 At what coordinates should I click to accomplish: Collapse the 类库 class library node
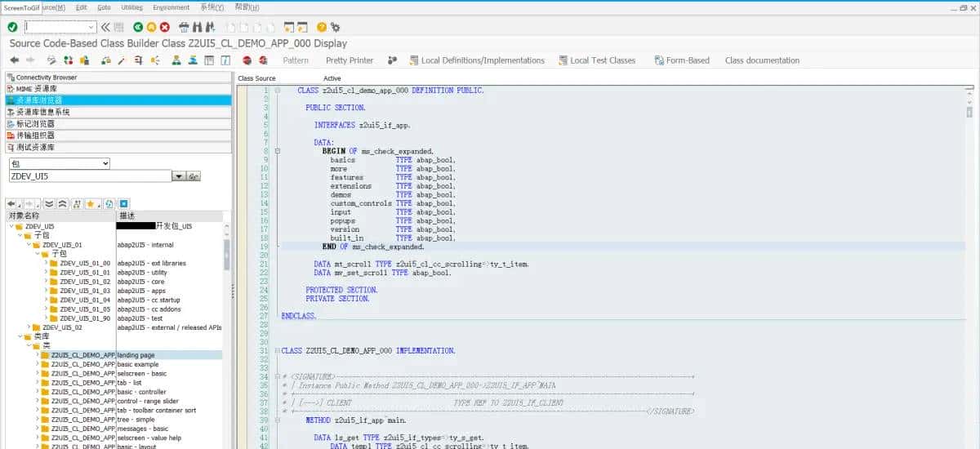(x=20, y=336)
